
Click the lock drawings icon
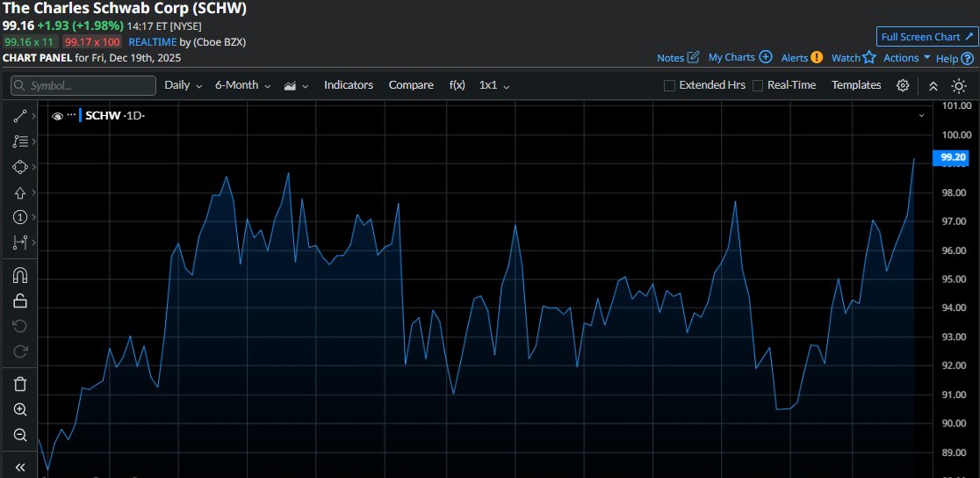[20, 301]
